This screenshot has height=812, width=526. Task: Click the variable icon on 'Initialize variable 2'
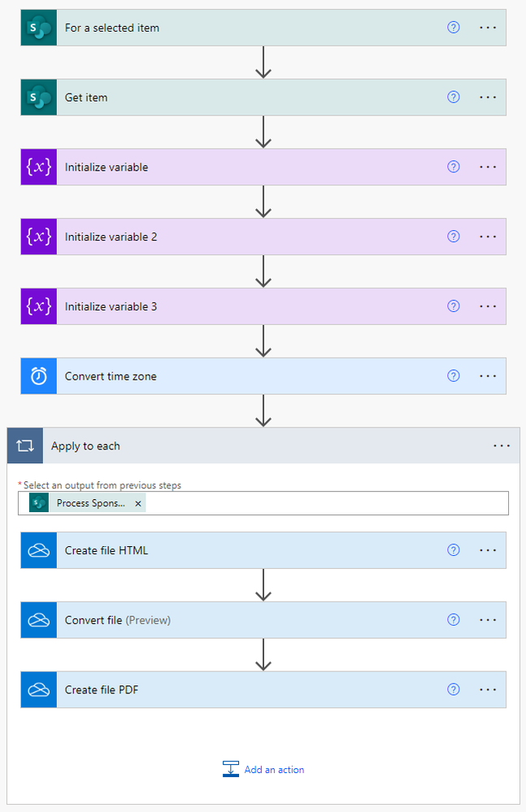(39, 237)
